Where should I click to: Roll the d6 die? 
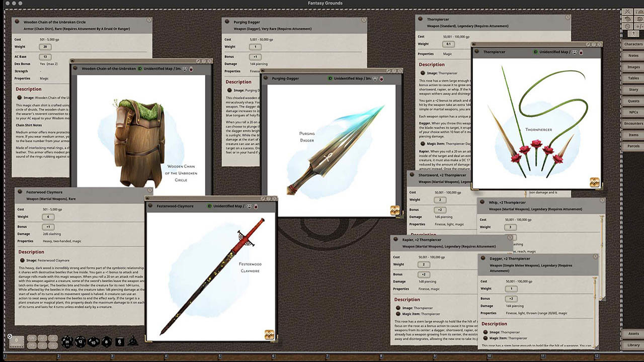coord(118,341)
